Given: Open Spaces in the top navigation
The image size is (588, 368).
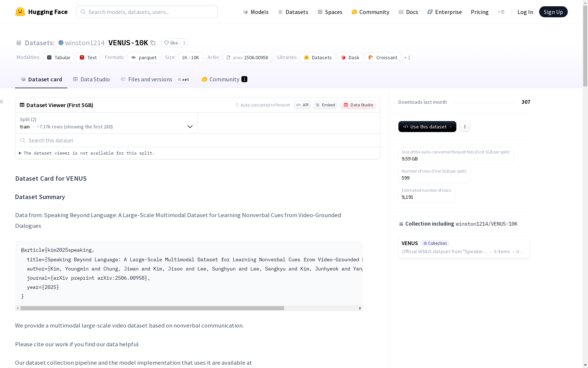Looking at the screenshot, I should 330,12.
